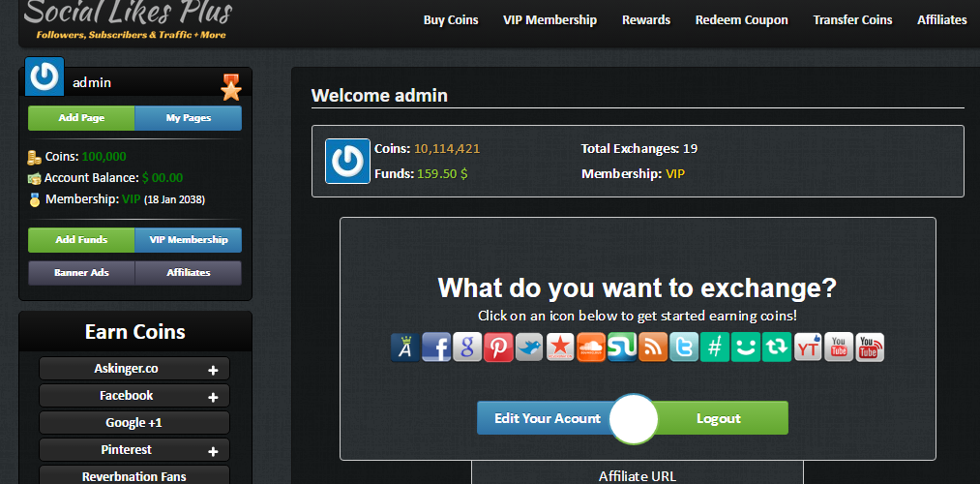Click the membership expiry (18 Jan 2038)
The height and width of the screenshot is (484, 980).
pyautogui.click(x=174, y=200)
